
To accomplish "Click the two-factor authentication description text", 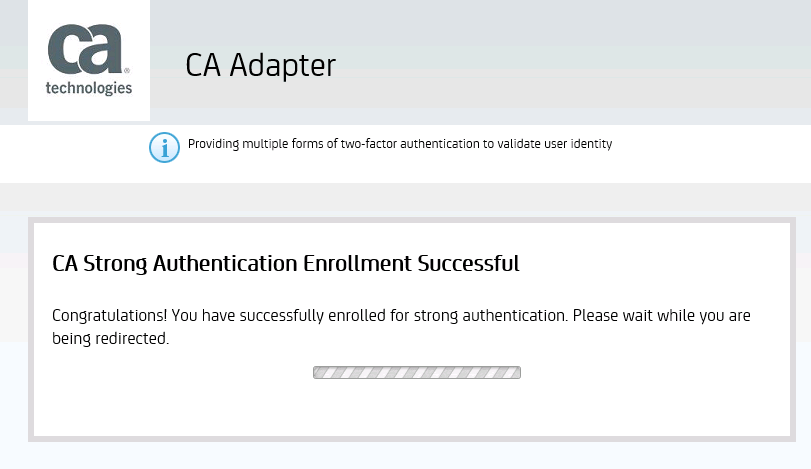I will [x=400, y=144].
